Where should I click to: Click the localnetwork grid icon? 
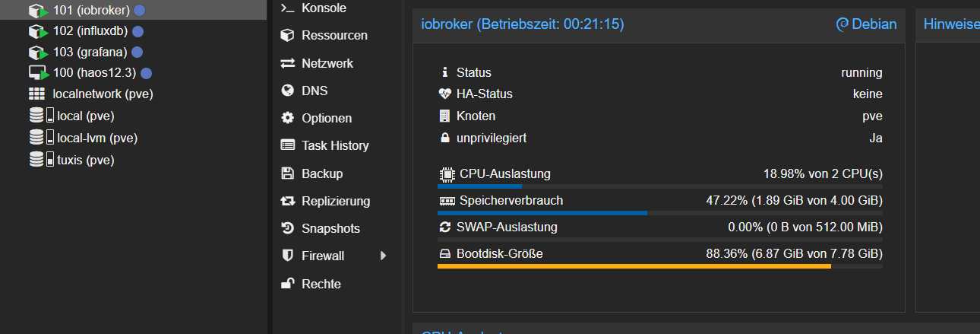tap(37, 94)
